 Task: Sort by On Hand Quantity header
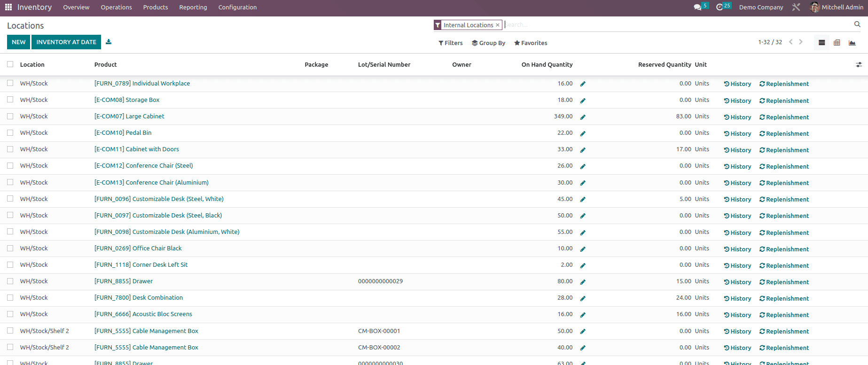(547, 64)
